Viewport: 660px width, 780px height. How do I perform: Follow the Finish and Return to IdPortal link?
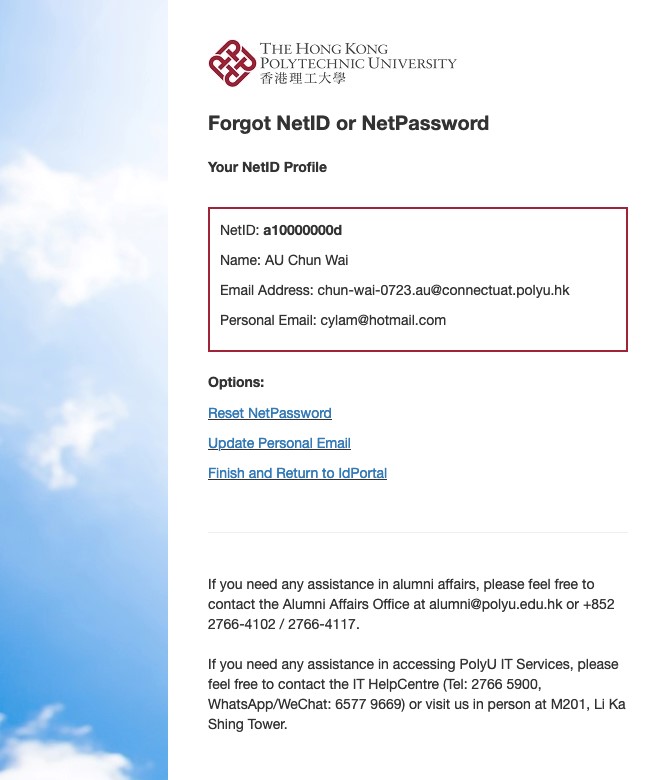297,473
